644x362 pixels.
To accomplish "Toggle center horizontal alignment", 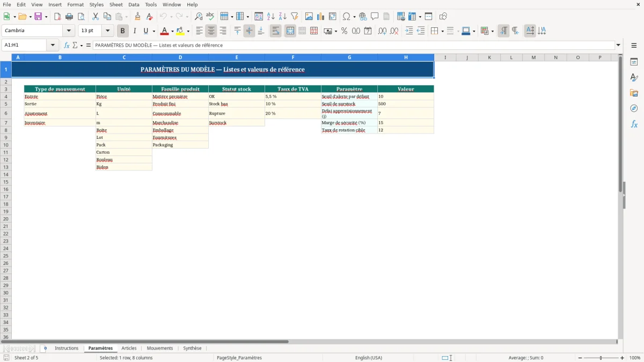I will click(x=211, y=31).
